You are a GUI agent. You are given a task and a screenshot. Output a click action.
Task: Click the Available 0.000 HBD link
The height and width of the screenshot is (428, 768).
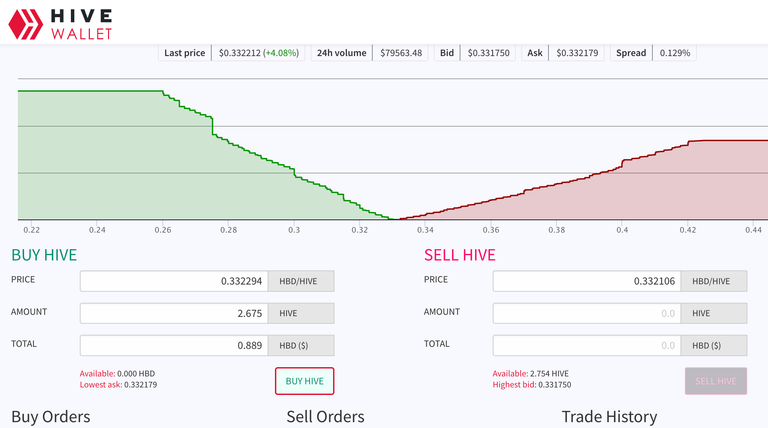click(x=118, y=374)
